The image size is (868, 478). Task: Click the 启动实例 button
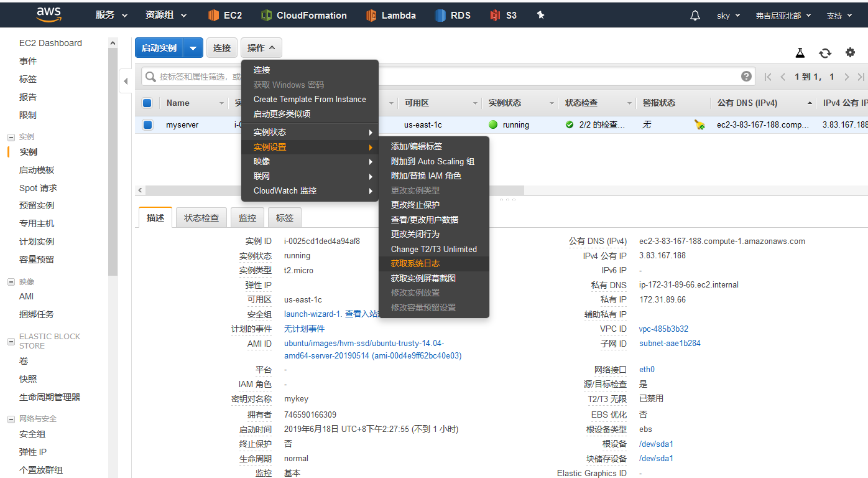[160, 48]
